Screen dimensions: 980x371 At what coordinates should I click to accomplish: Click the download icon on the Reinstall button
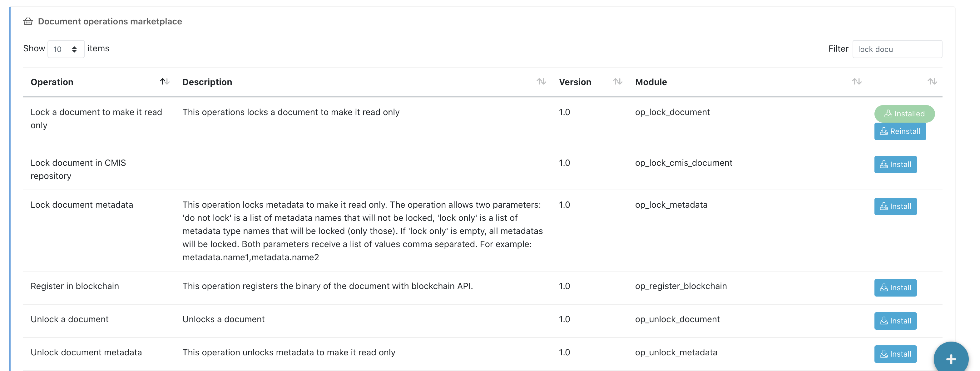coord(884,131)
